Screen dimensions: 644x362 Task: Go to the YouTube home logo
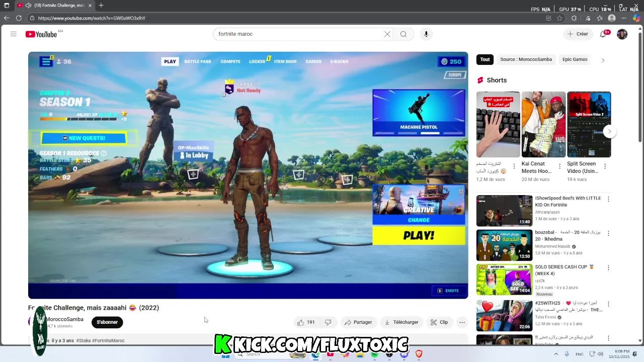coord(41,34)
